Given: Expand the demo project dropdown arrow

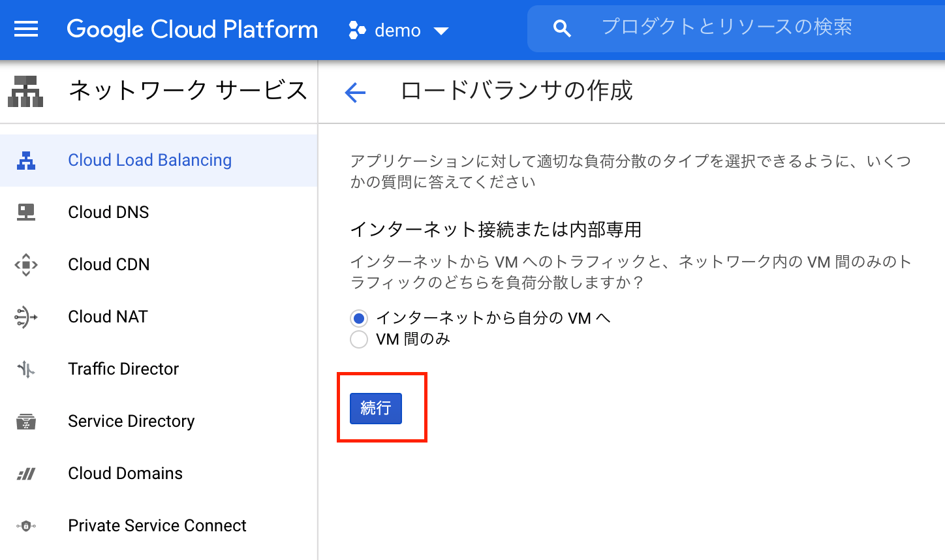Looking at the screenshot, I should pos(441,31).
